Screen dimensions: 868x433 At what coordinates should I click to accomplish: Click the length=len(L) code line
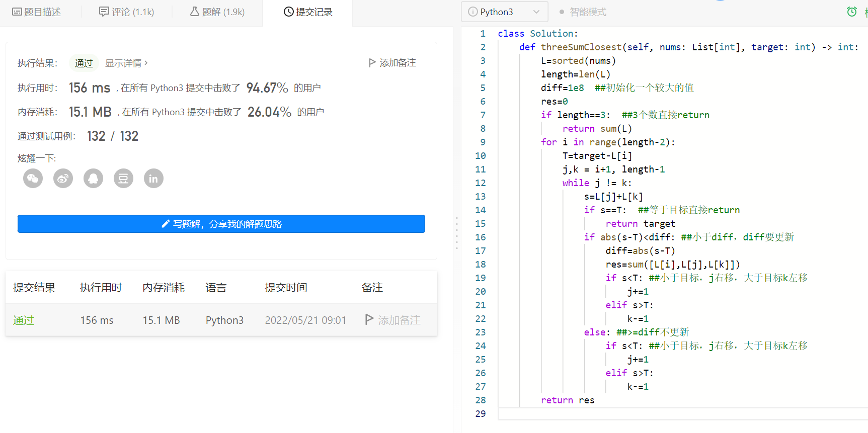pyautogui.click(x=576, y=74)
